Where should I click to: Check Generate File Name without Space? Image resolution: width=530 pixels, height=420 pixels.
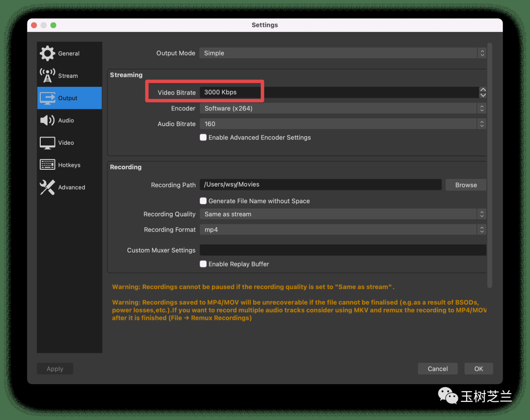point(203,201)
